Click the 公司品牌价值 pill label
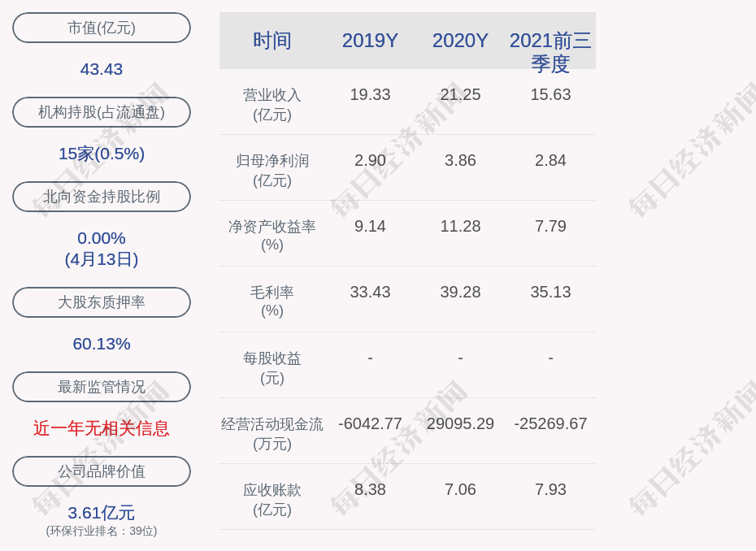The image size is (756, 551). (x=102, y=471)
